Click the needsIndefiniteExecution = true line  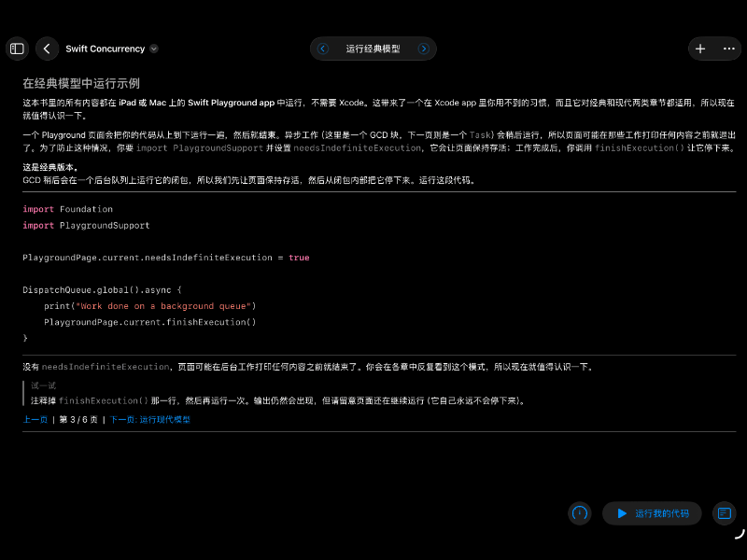[x=166, y=258]
